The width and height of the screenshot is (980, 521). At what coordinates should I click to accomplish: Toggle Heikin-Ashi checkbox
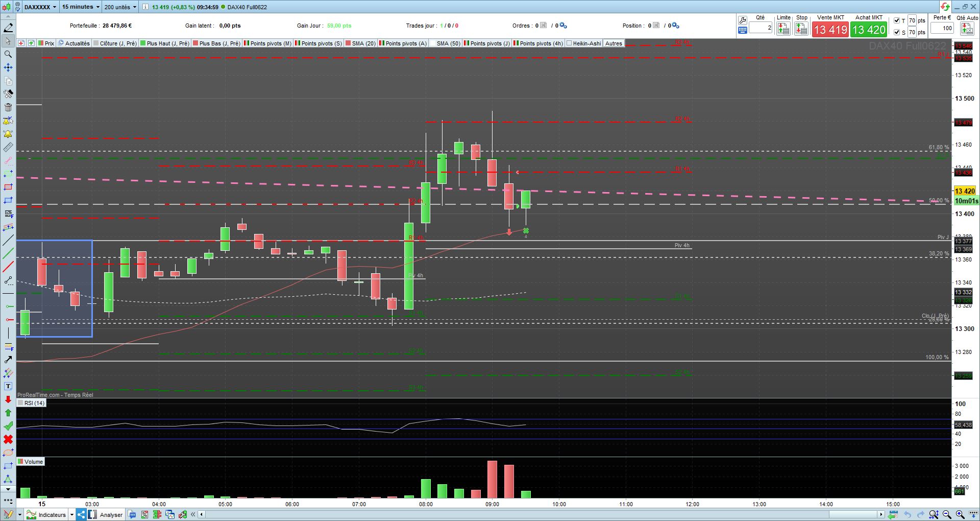pos(569,43)
